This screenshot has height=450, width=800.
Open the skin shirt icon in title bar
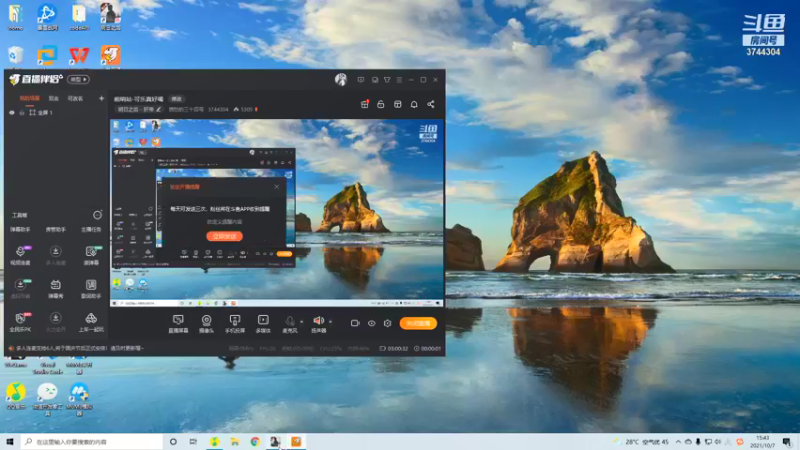(x=387, y=80)
